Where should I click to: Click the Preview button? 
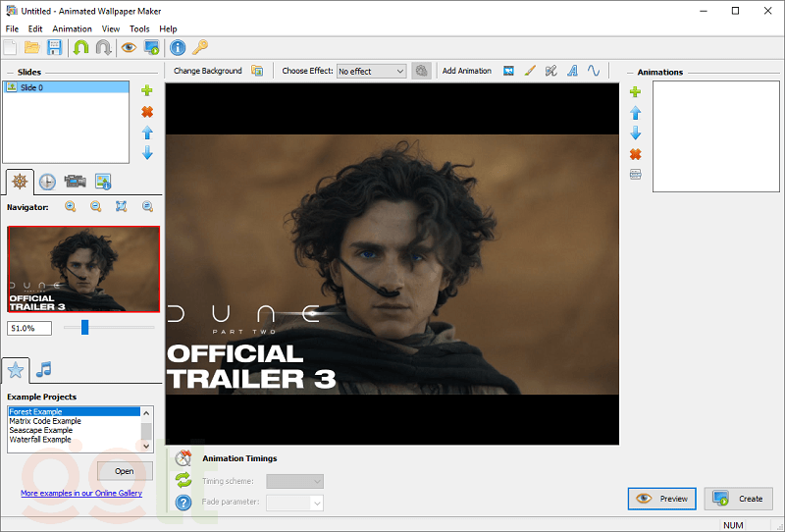662,499
